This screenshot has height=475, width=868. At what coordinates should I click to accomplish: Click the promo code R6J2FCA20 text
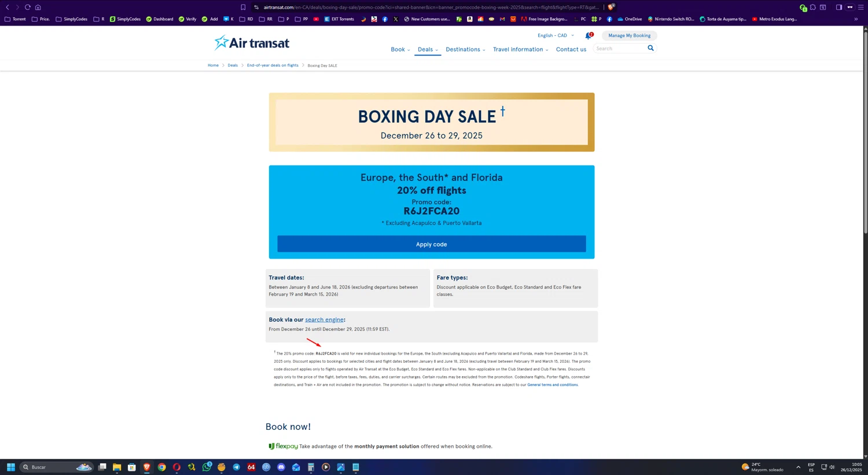coord(431,211)
